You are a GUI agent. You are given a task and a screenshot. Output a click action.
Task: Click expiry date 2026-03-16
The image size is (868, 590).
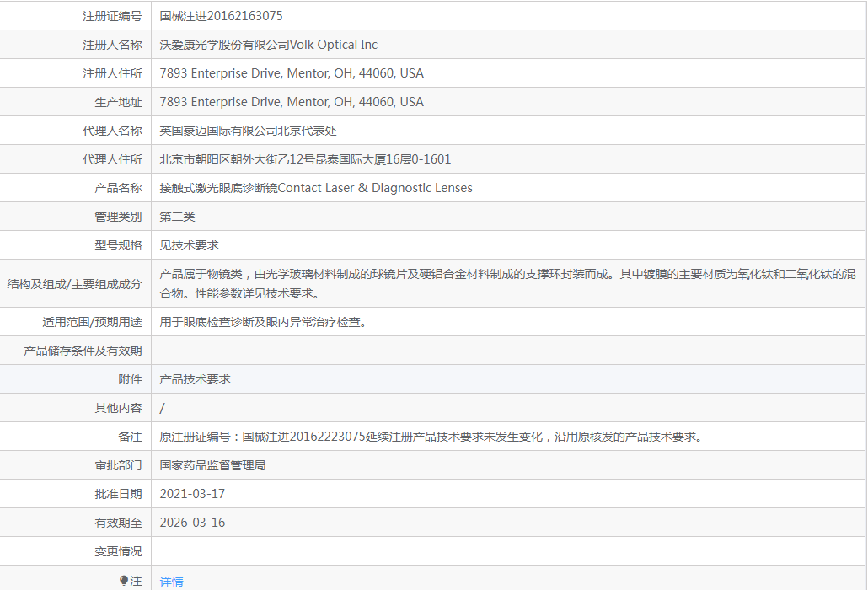(x=192, y=523)
